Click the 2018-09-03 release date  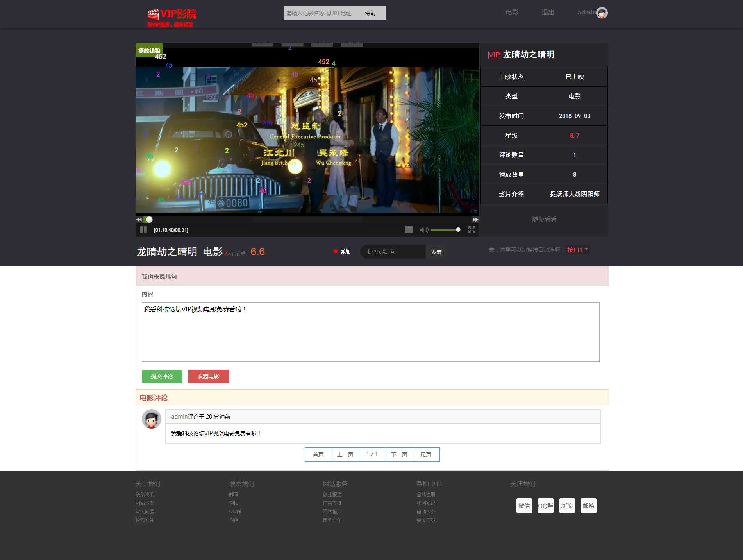point(574,116)
